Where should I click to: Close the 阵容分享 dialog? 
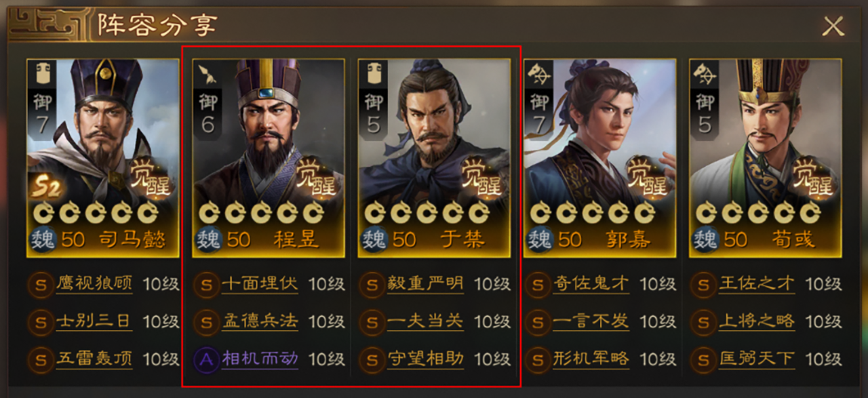click(833, 26)
